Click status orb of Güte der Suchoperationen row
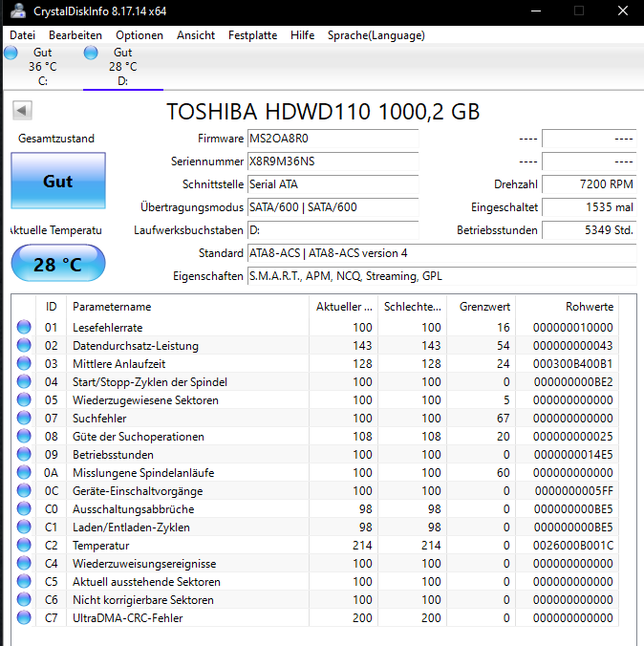The width and height of the screenshot is (644, 646). [x=24, y=436]
